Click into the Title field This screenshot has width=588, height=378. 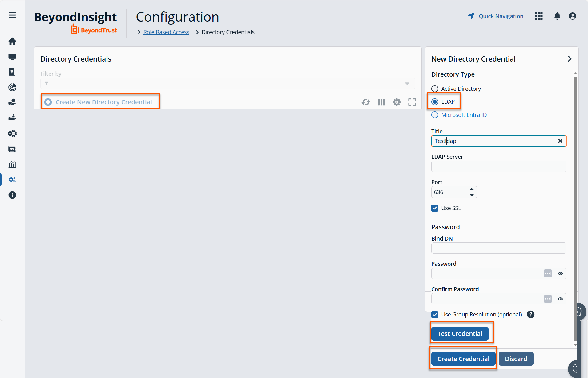pyautogui.click(x=499, y=141)
